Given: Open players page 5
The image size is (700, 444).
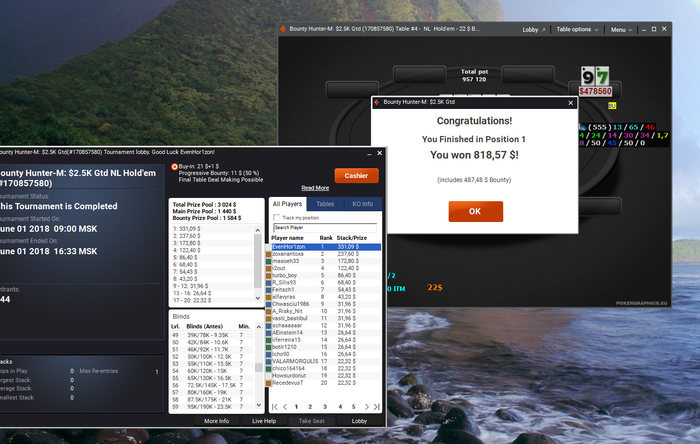Looking at the screenshot, I should [x=353, y=407].
